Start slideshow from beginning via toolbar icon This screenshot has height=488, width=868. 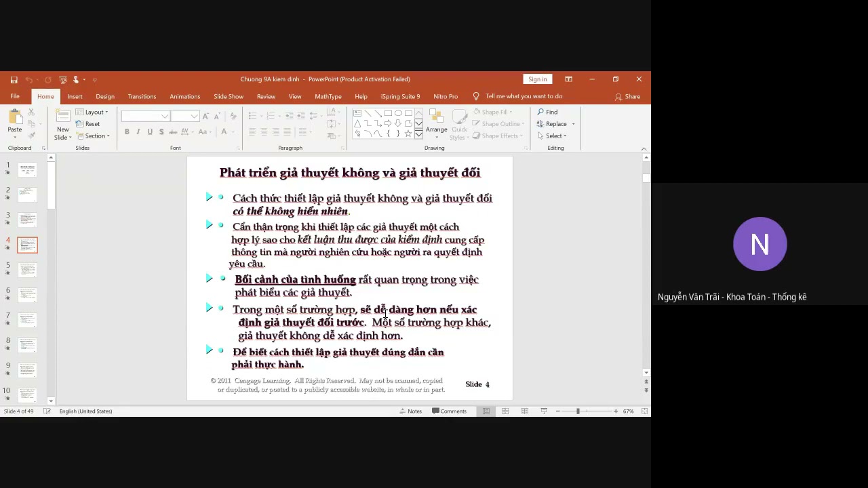[63, 79]
